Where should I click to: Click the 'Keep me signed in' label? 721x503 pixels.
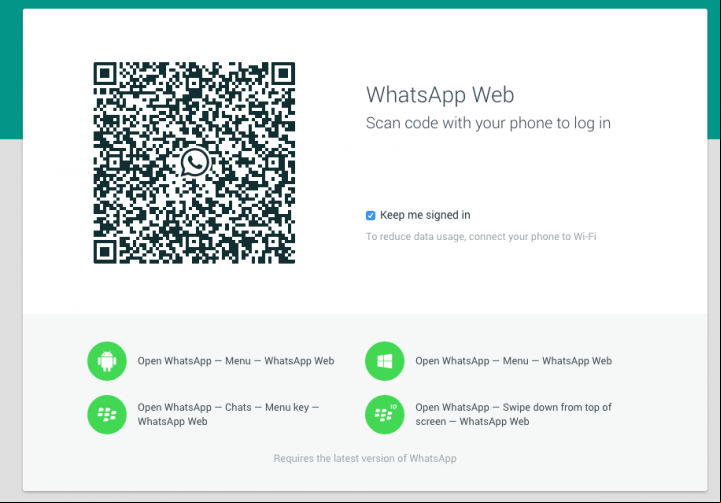pos(425,215)
